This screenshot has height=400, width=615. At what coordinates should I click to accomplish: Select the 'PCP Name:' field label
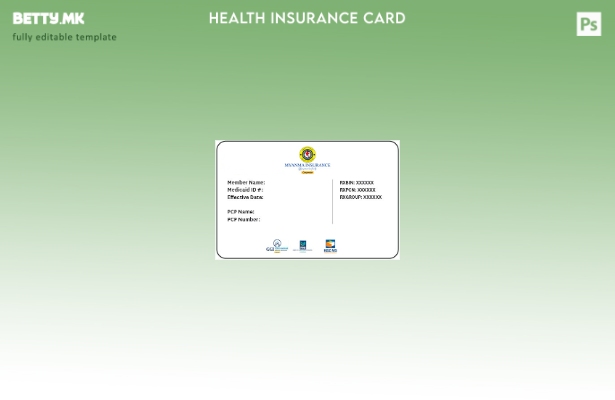tap(241, 212)
